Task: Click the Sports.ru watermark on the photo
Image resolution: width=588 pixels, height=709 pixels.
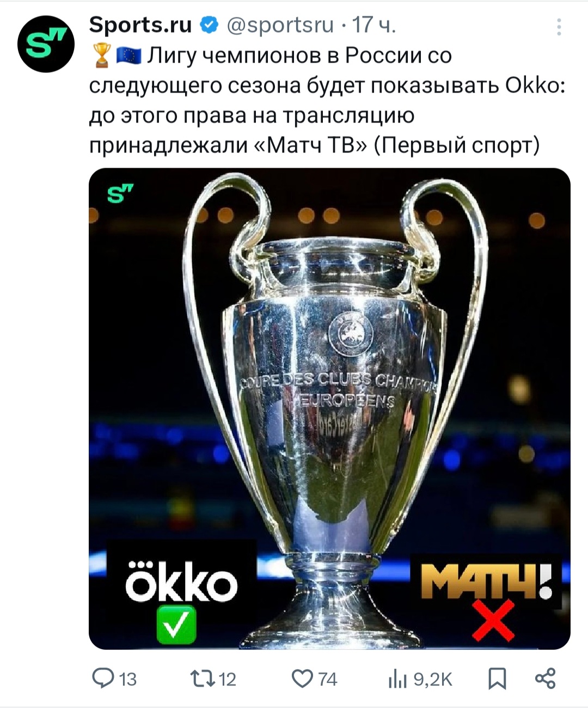Action: [x=120, y=193]
